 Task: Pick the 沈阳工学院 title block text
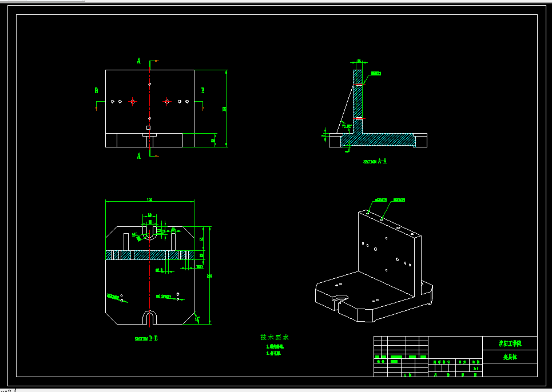pos(510,343)
